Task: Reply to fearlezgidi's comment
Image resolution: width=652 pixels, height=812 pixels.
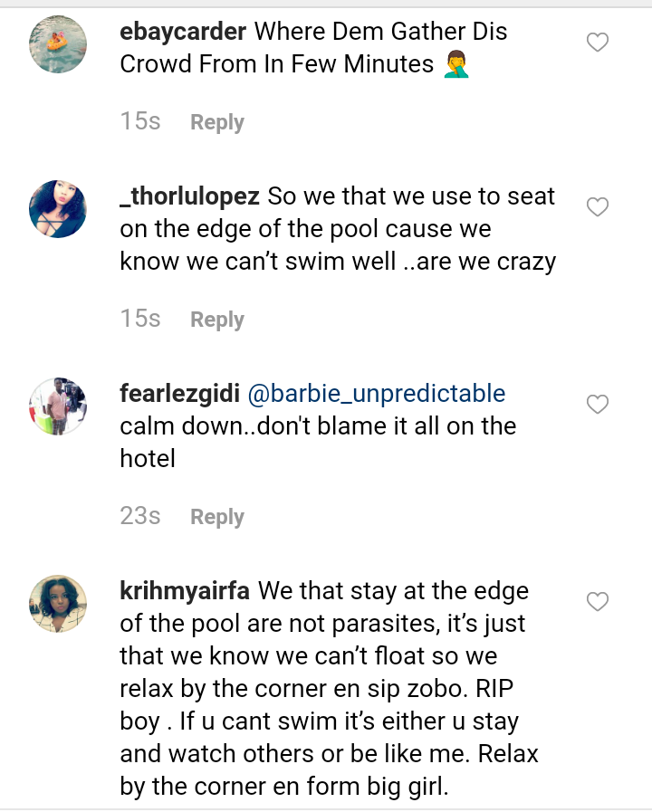Action: (x=217, y=517)
